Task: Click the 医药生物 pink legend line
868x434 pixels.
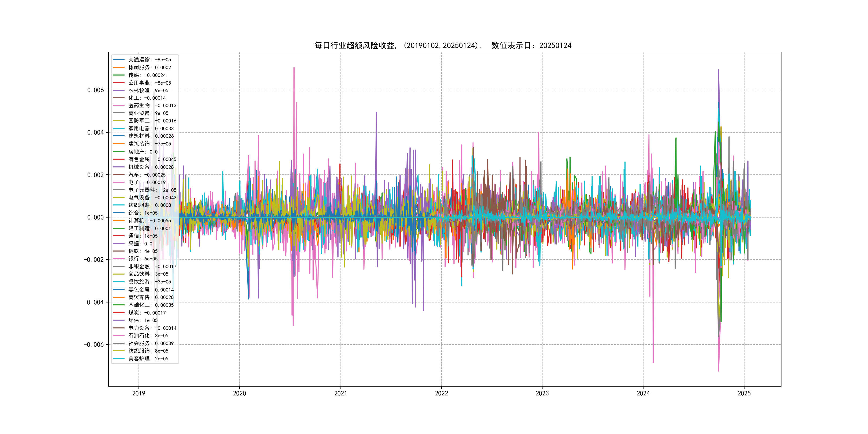Action: click(x=119, y=106)
